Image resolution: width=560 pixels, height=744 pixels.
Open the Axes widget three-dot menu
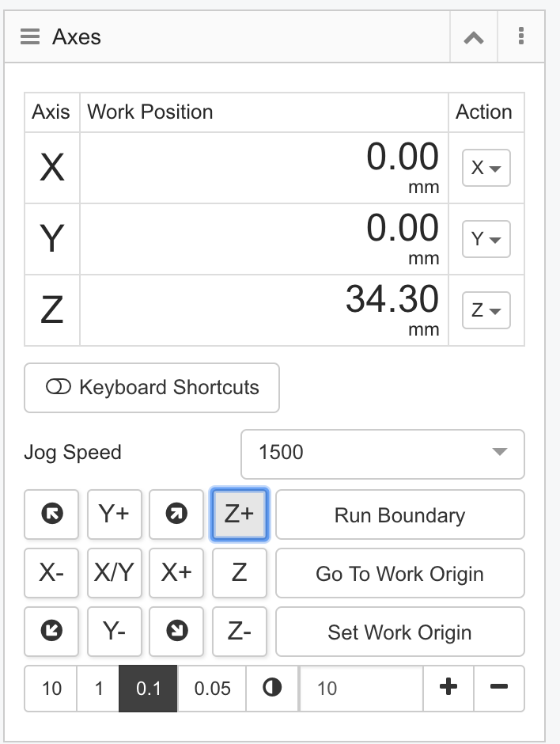tap(521, 36)
